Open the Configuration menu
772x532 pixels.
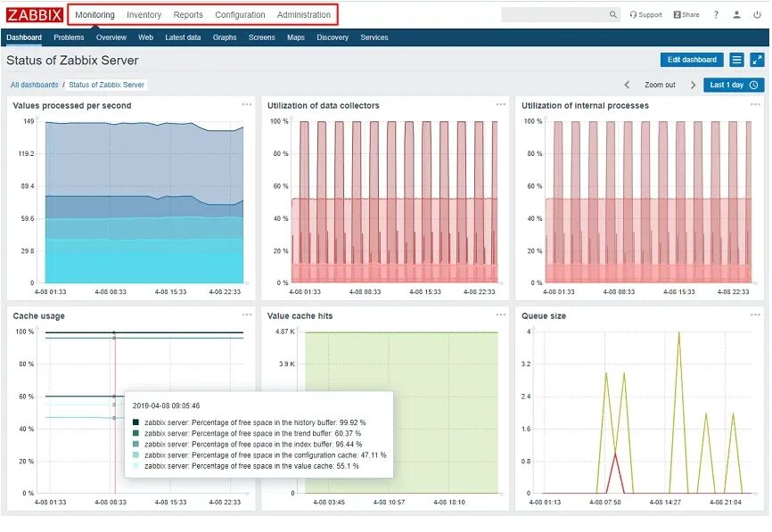pos(240,15)
